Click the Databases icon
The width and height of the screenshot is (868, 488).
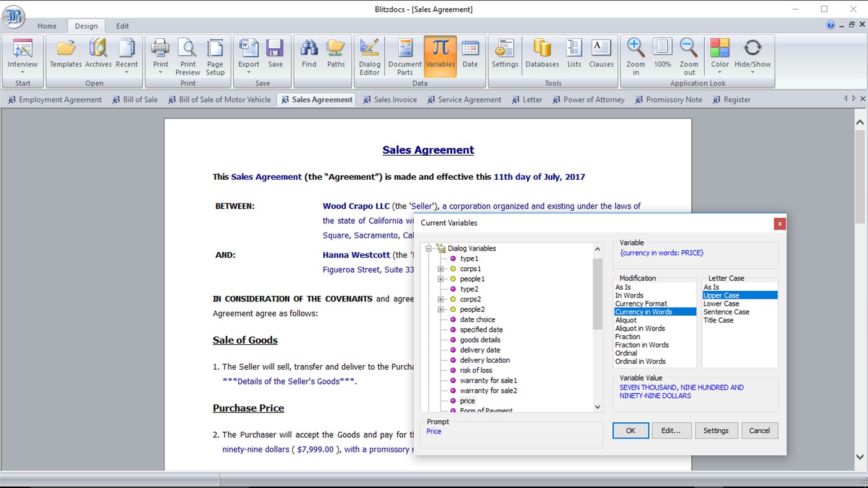tap(541, 56)
